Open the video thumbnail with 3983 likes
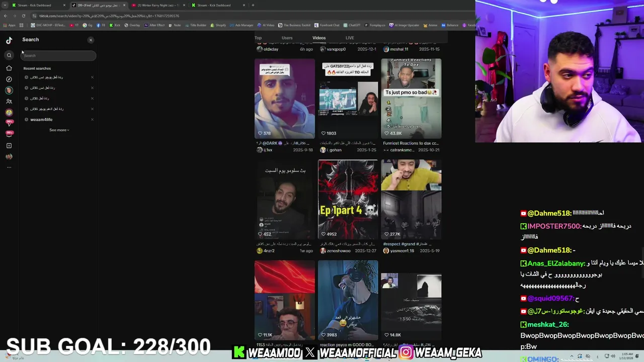Image resolution: width=644 pixels, height=362 pixels. click(x=348, y=300)
